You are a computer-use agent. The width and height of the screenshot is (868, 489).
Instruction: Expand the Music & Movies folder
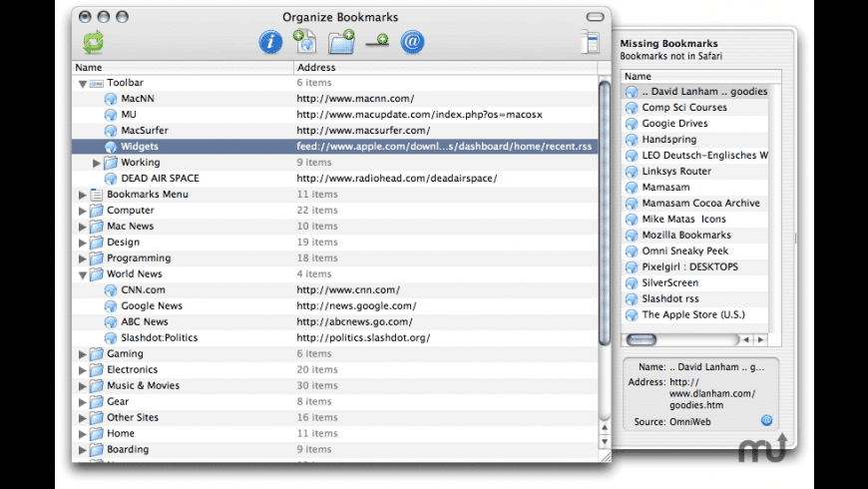pyautogui.click(x=83, y=386)
